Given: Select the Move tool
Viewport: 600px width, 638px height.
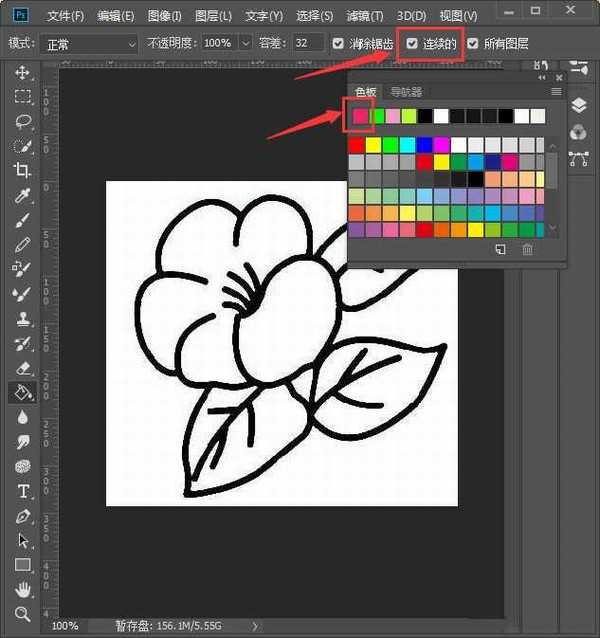Looking at the screenshot, I should tap(22, 74).
